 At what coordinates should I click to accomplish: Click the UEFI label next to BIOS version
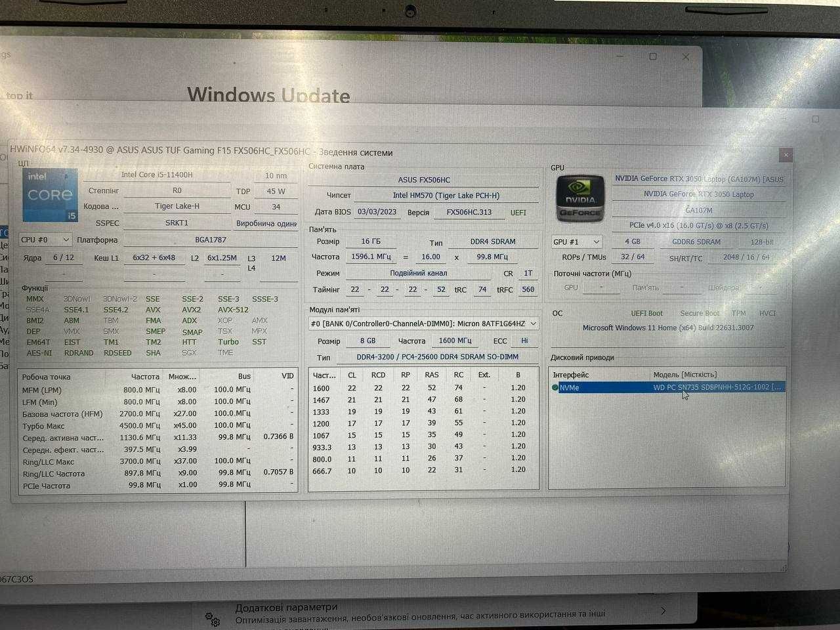pos(518,213)
